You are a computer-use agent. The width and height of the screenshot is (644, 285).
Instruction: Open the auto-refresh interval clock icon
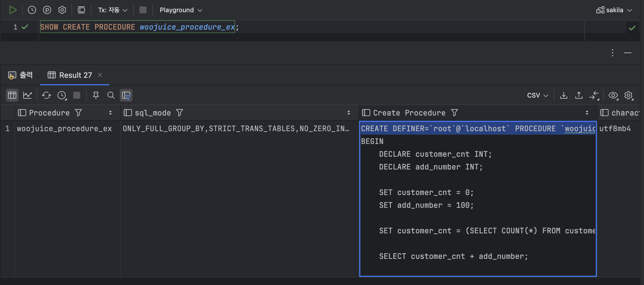tap(62, 95)
